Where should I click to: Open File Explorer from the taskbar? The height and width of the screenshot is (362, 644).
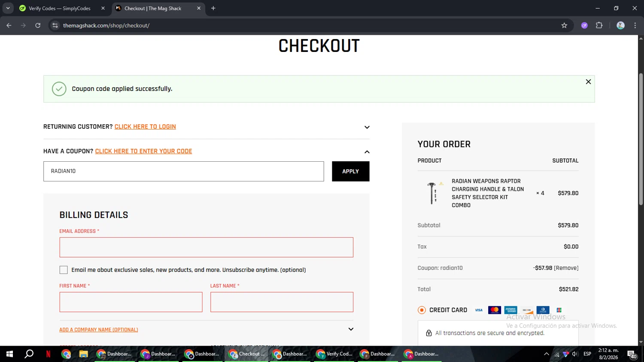point(83,354)
